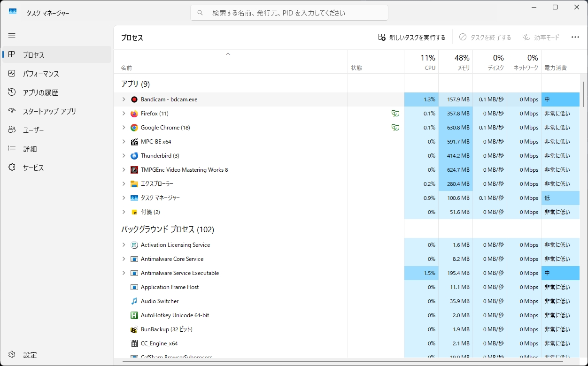
Task: Select the バックグラウンド プロセス (102) group header
Action: [x=168, y=229]
